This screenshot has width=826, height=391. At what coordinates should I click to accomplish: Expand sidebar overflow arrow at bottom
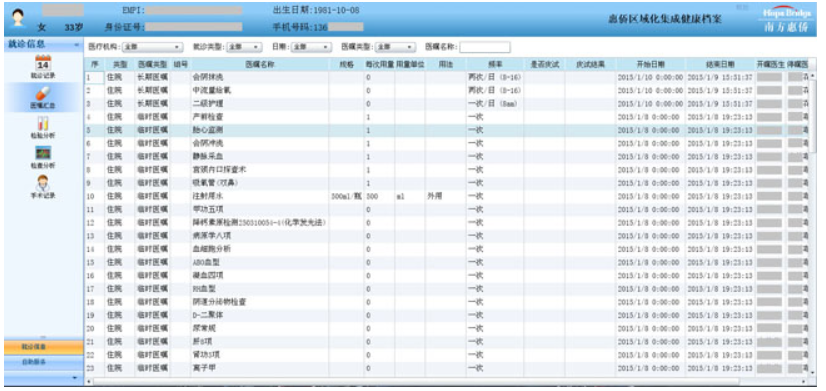[74, 377]
